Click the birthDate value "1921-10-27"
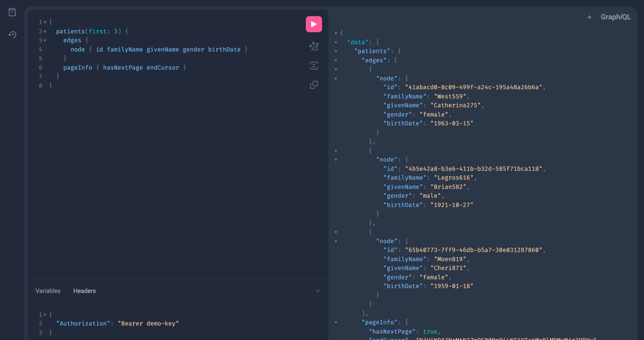Screen dimensions: 644x340 click(x=452, y=205)
